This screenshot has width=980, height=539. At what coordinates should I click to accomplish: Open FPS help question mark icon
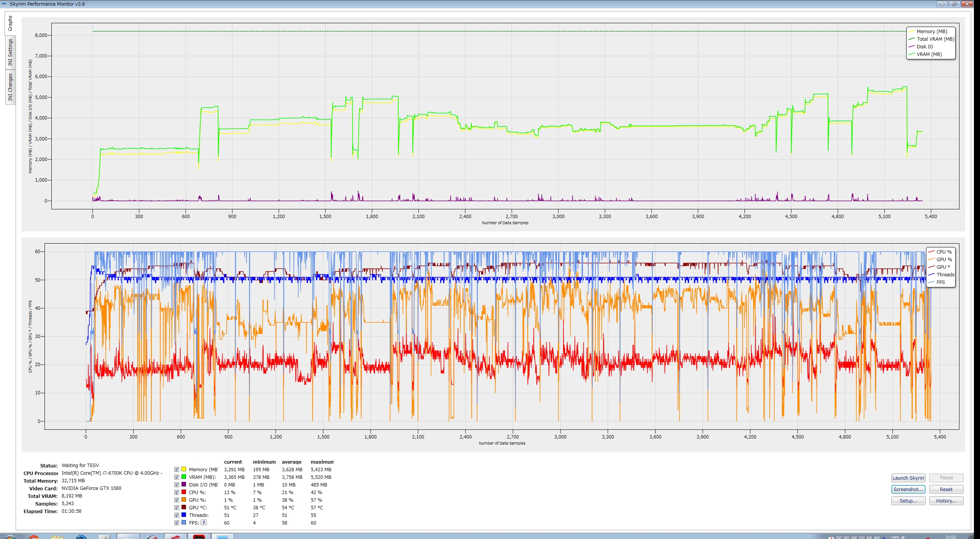204,522
